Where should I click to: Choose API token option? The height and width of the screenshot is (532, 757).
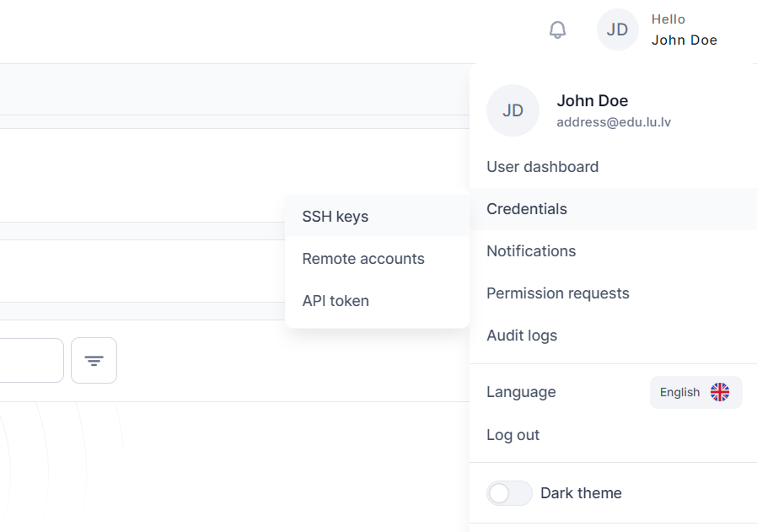(336, 301)
